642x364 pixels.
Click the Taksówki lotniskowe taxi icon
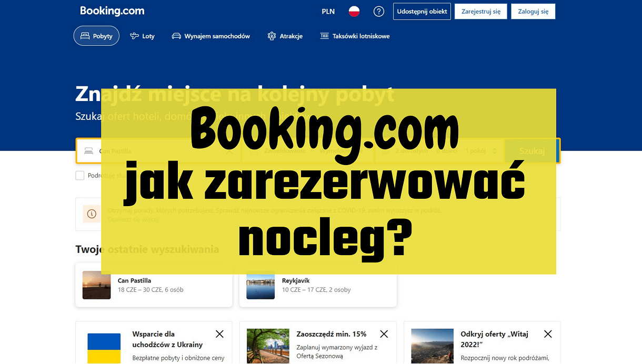coord(325,36)
